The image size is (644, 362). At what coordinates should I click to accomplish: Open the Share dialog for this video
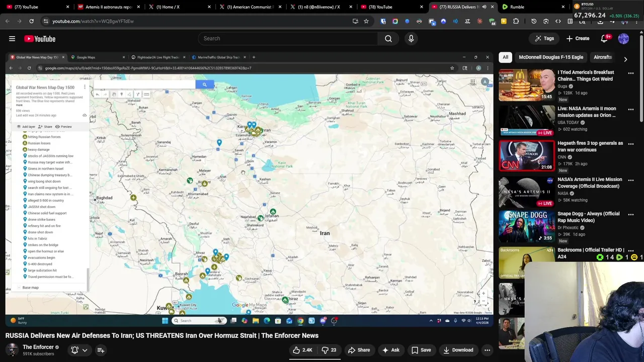pos(359,350)
